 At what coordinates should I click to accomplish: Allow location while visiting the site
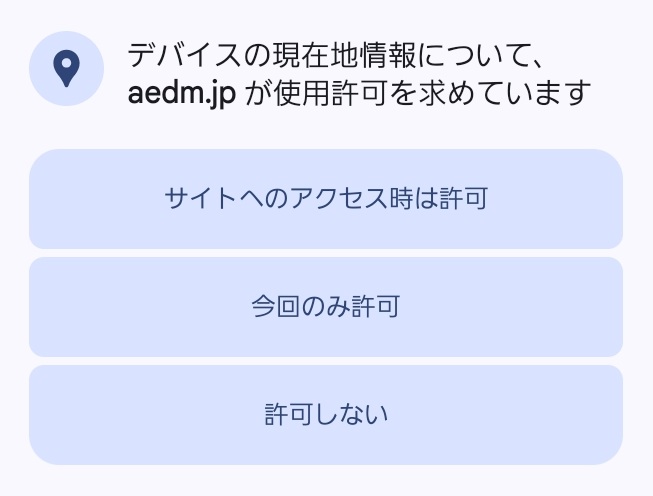[326, 199]
